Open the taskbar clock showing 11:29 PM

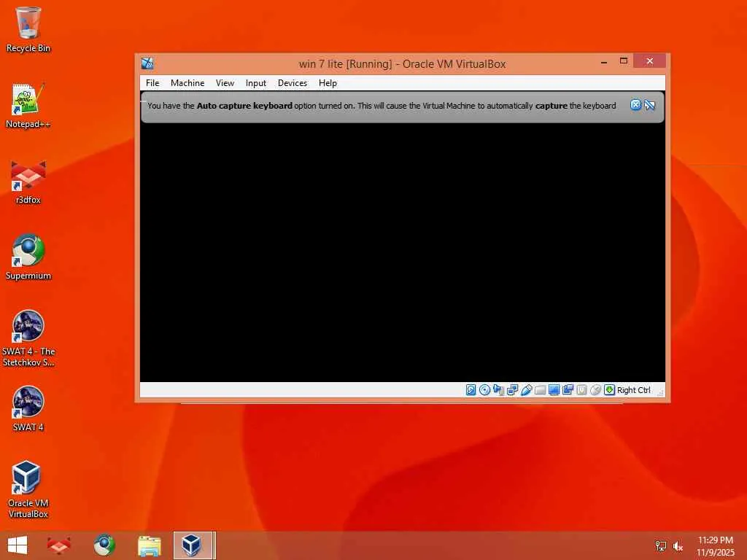pyautogui.click(x=715, y=546)
